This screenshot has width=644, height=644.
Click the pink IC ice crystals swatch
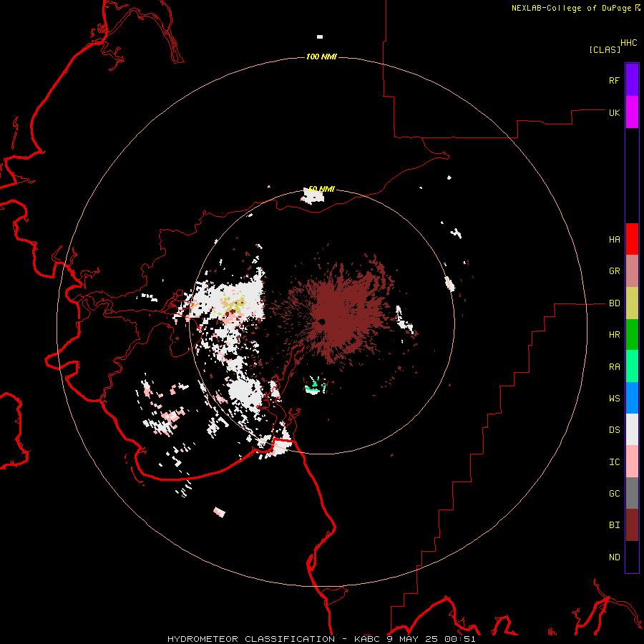632,462
